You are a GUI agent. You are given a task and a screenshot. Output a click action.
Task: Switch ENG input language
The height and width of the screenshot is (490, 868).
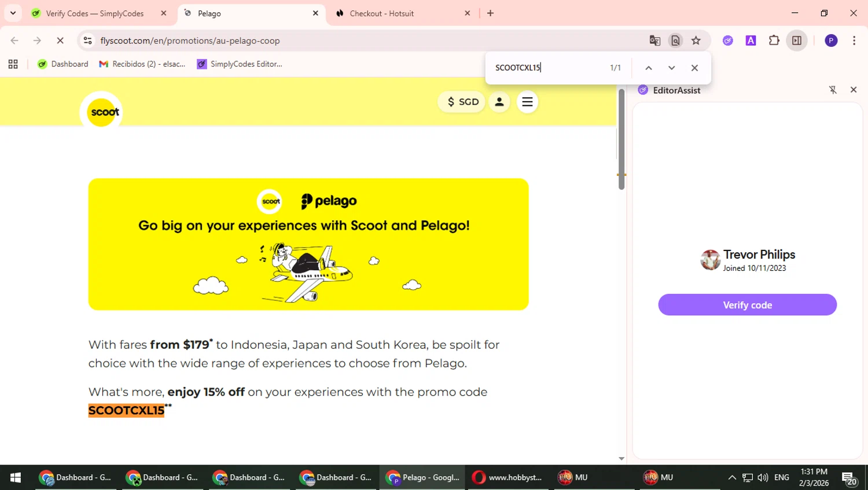(782, 477)
